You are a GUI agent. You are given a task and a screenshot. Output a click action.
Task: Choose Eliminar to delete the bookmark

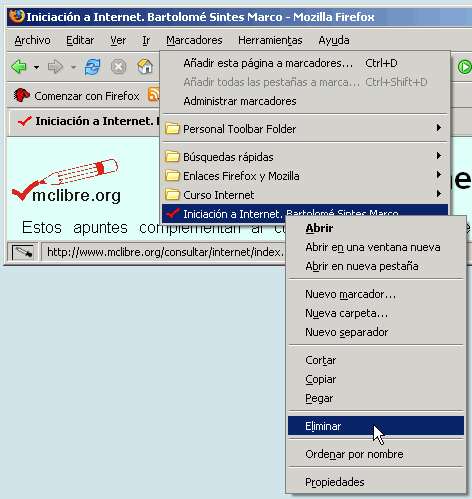(376, 426)
